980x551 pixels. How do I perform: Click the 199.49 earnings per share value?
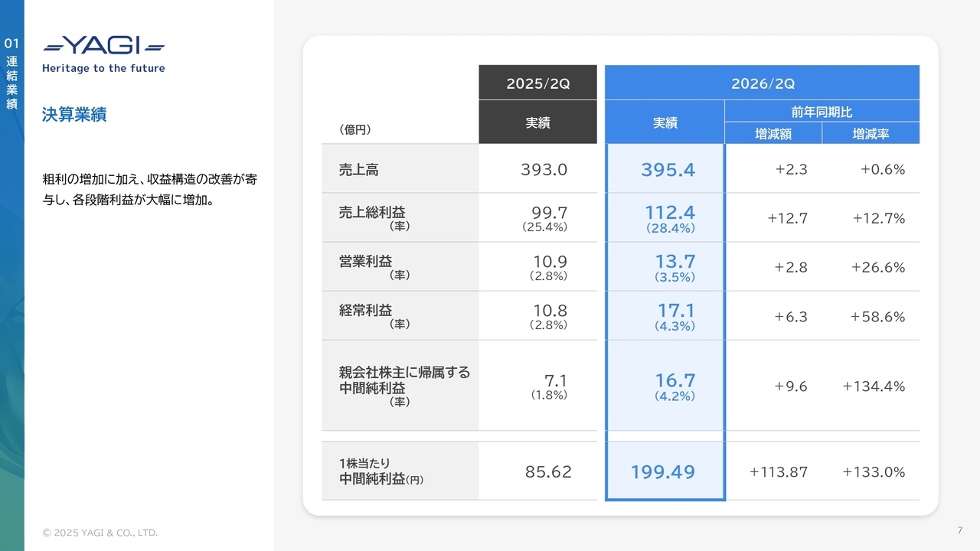(x=663, y=472)
